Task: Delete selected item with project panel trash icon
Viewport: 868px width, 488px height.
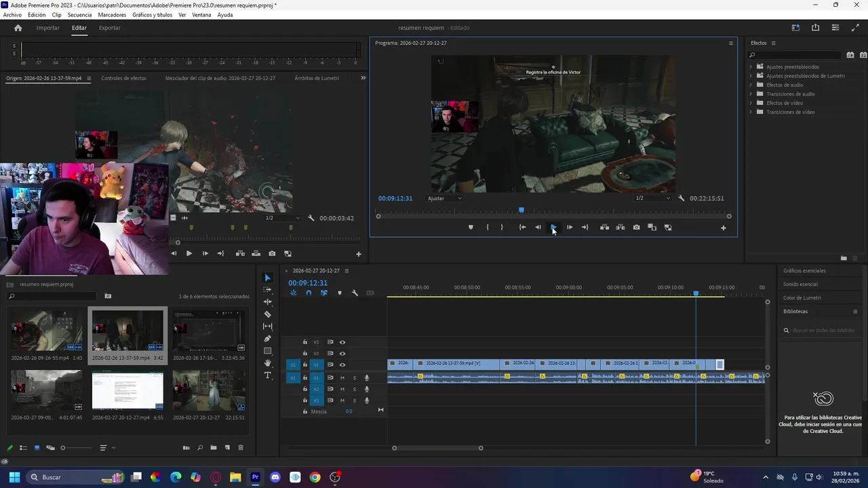Action: (x=240, y=448)
